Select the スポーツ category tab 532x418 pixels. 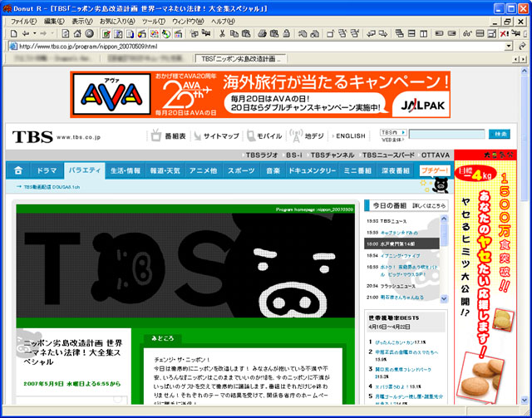(241, 170)
